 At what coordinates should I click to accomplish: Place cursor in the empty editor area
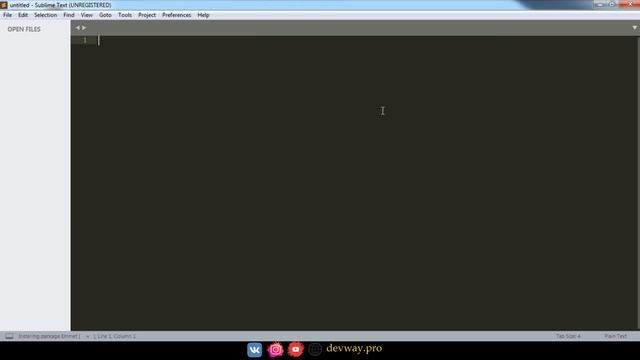click(x=355, y=184)
